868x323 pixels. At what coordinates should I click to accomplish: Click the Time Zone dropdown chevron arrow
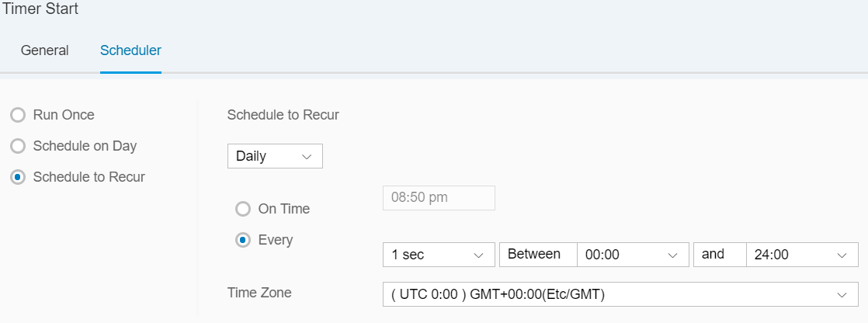842,294
